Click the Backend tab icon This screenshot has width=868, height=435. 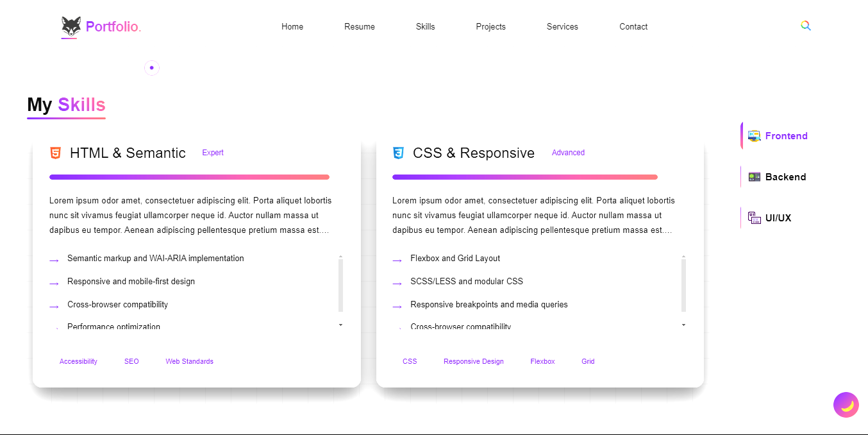tap(754, 177)
